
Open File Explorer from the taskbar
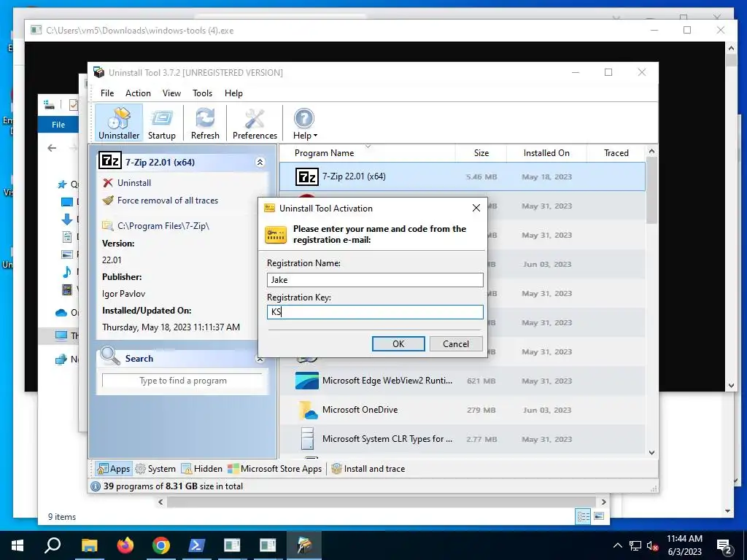coord(89,545)
